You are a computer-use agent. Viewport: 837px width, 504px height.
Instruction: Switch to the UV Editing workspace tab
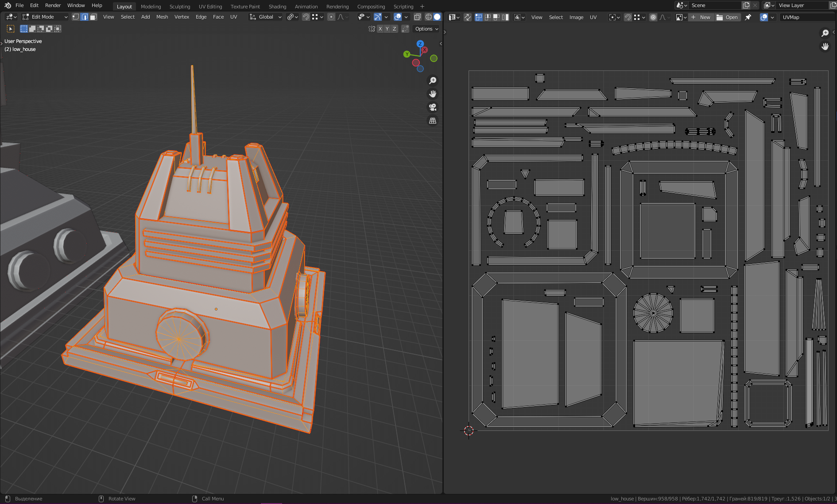pos(210,7)
